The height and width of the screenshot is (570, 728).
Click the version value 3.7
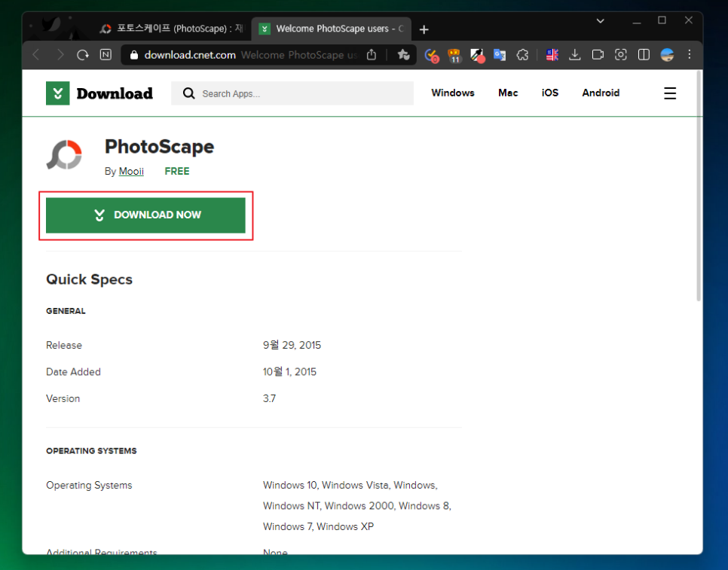tap(269, 398)
